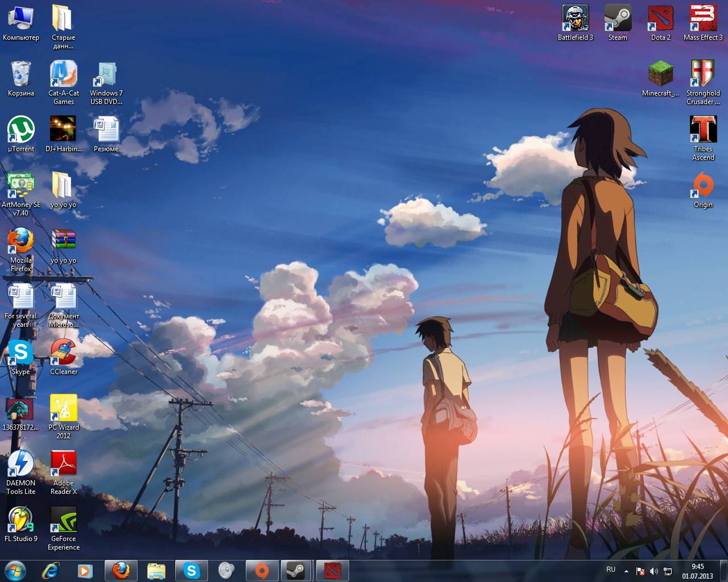Click the Show desktop button
The image size is (728, 582).
click(x=723, y=571)
